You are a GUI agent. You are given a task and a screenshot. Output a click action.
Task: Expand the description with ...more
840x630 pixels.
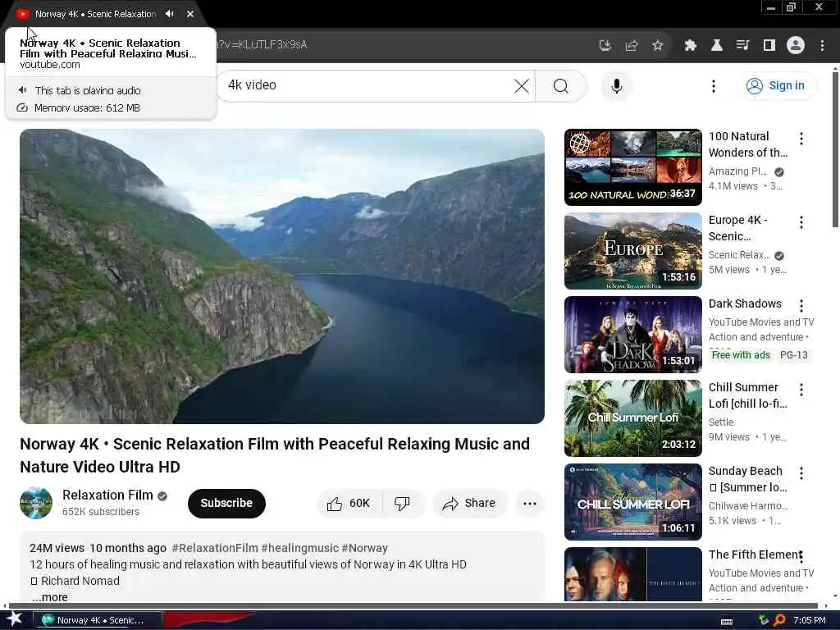(x=49, y=597)
